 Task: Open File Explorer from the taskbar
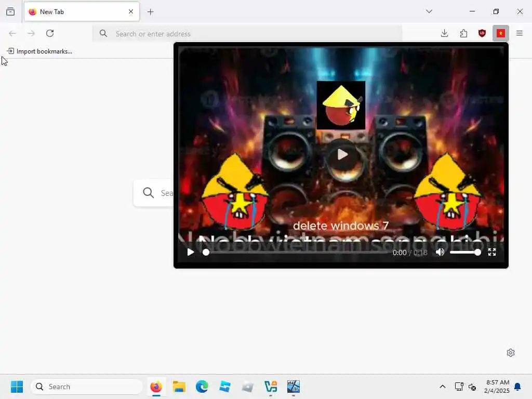(x=179, y=387)
